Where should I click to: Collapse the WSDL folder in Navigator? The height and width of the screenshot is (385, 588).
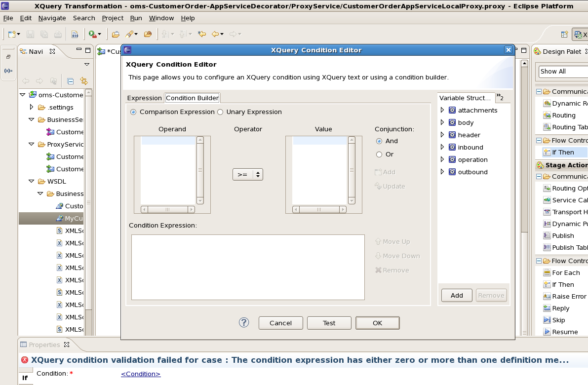[32, 181]
